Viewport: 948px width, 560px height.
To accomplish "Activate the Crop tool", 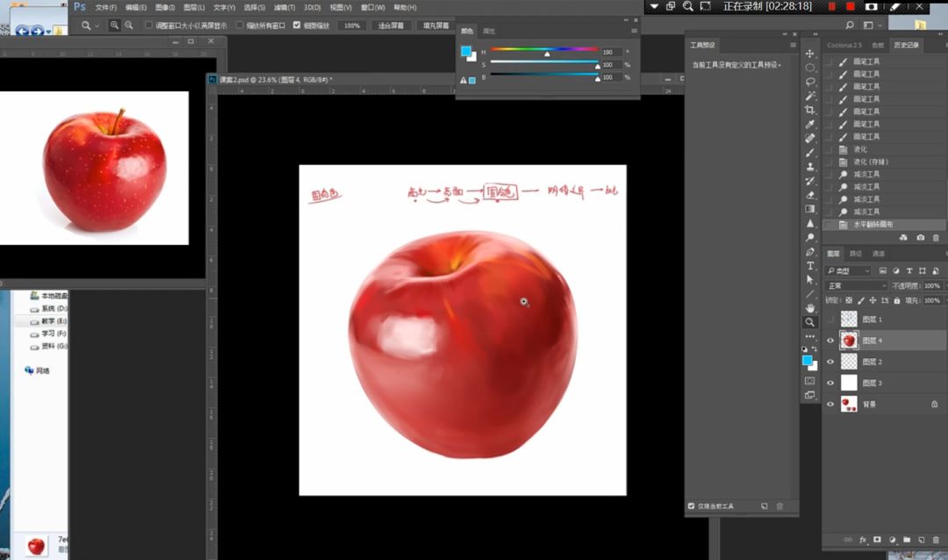I will click(x=810, y=110).
